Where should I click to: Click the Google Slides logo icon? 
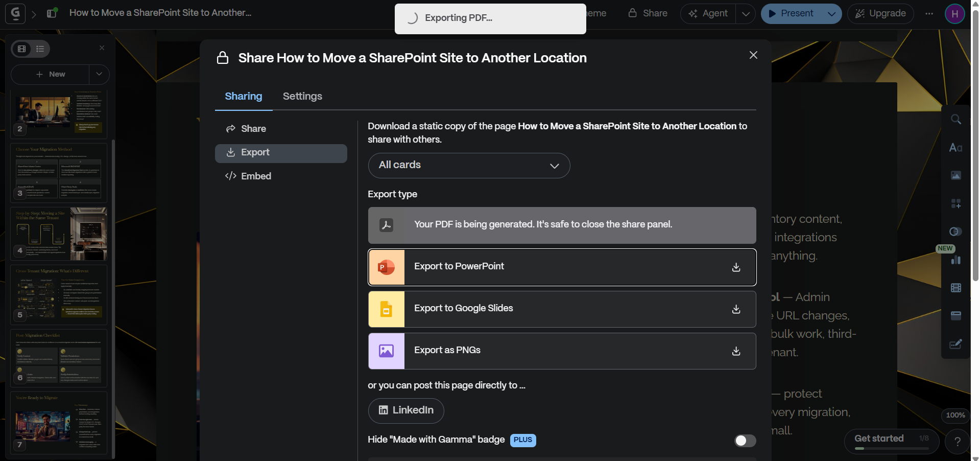pos(387,309)
